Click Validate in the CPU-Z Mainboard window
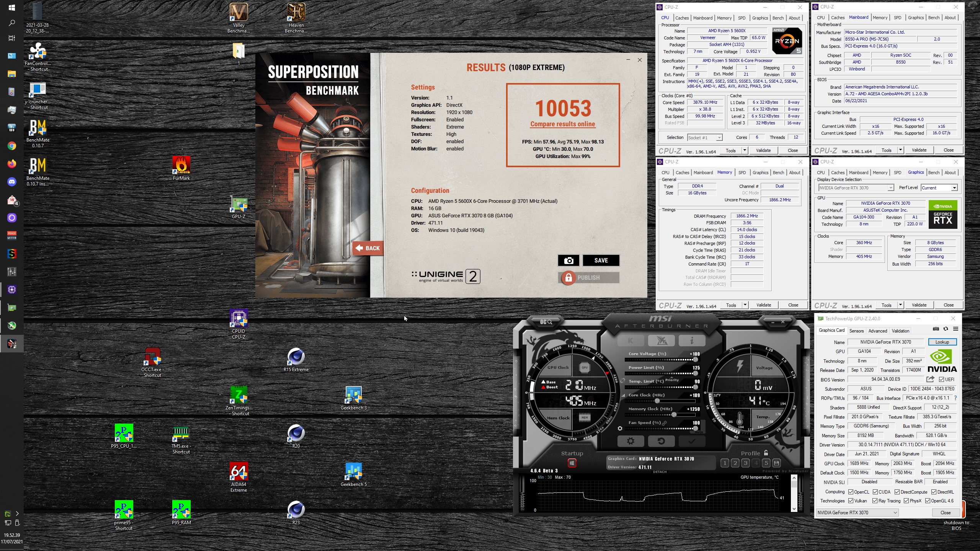 point(919,150)
